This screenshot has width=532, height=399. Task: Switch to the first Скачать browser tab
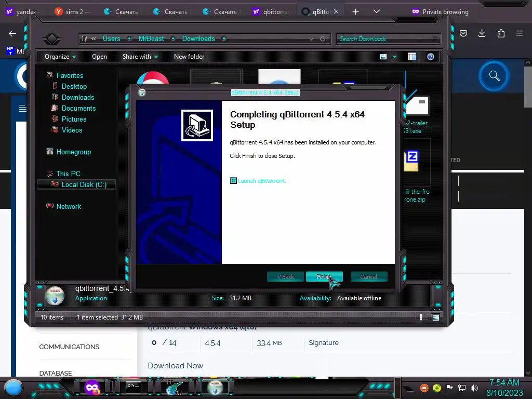click(122, 11)
